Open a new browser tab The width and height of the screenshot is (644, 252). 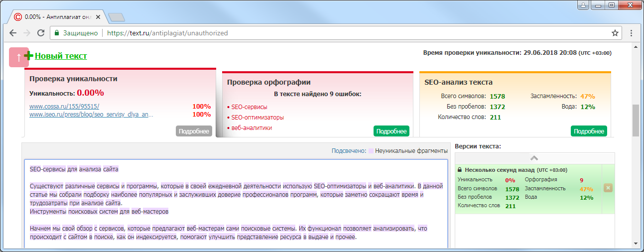point(116,17)
